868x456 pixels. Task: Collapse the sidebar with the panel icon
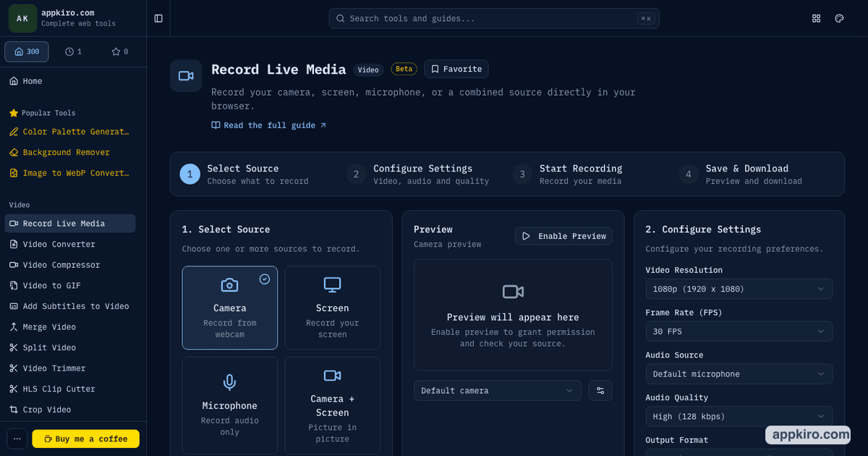158,18
